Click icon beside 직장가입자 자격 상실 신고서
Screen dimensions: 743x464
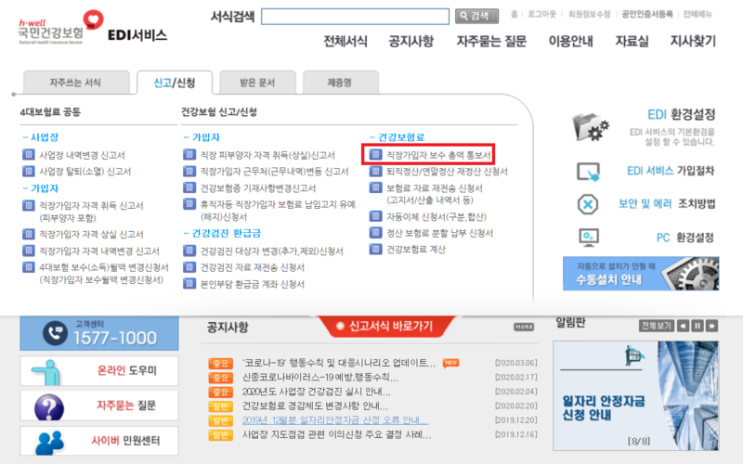28,234
